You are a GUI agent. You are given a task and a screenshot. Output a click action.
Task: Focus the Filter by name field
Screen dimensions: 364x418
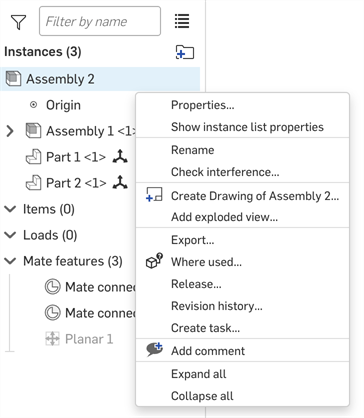click(100, 21)
